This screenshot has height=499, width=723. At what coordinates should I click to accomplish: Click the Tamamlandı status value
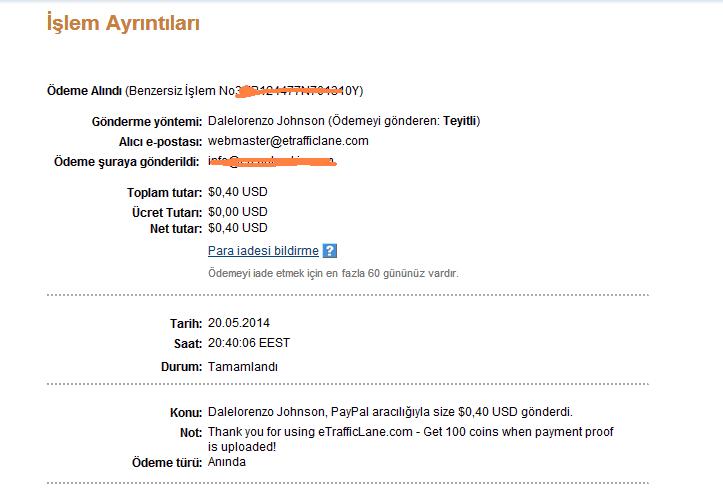243,367
